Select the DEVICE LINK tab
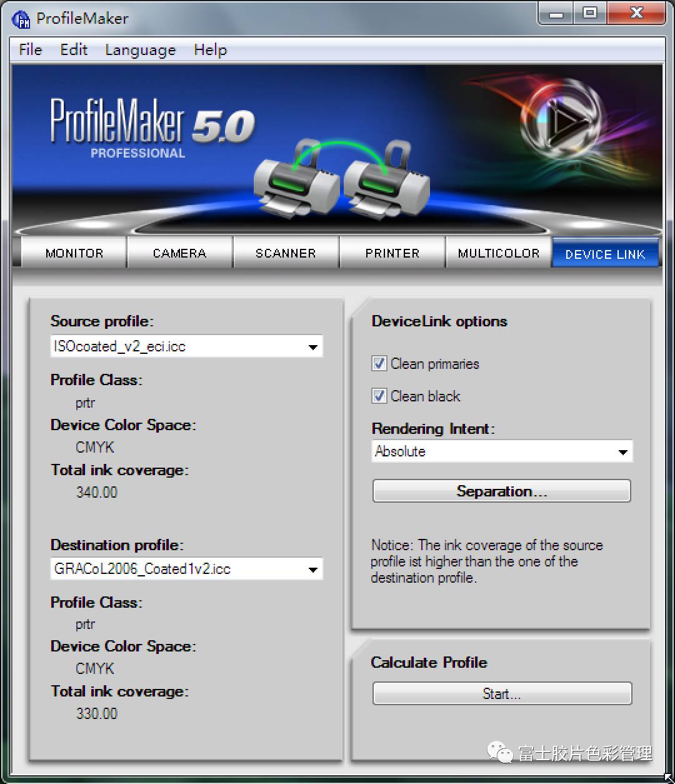 point(605,253)
